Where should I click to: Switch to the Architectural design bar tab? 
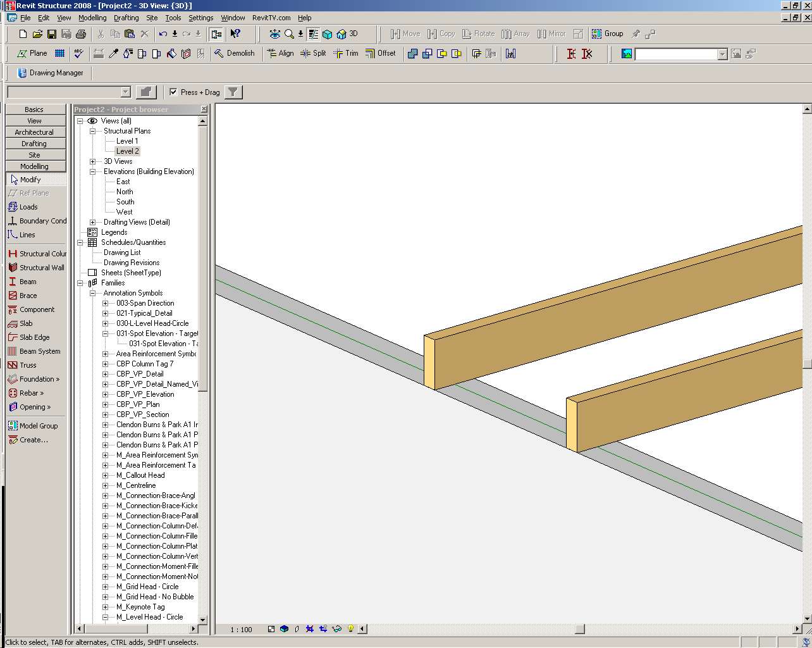(34, 132)
